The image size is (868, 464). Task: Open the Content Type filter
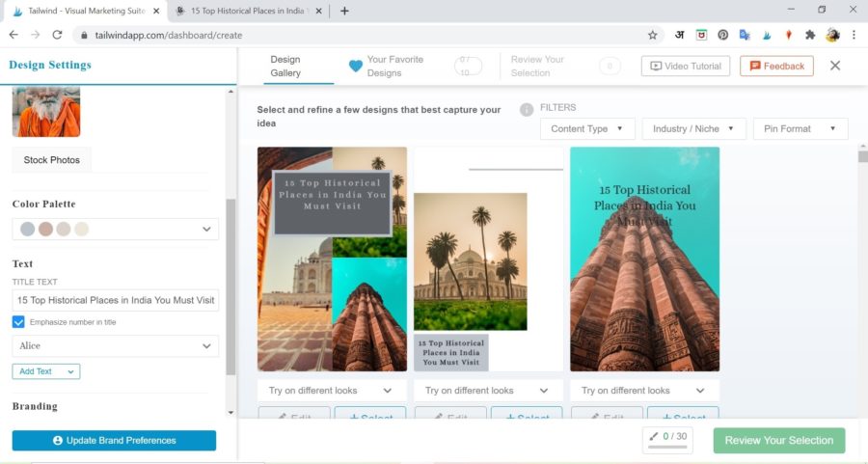586,128
